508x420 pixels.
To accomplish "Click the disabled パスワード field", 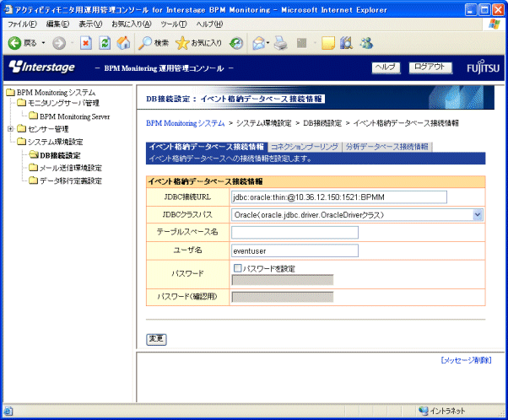I will (283, 280).
